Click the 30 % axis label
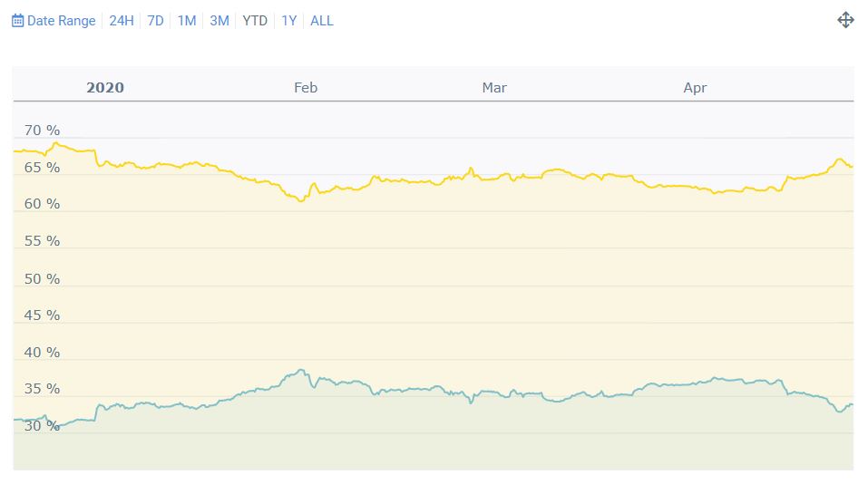This screenshot has height=485, width=868. (x=42, y=426)
